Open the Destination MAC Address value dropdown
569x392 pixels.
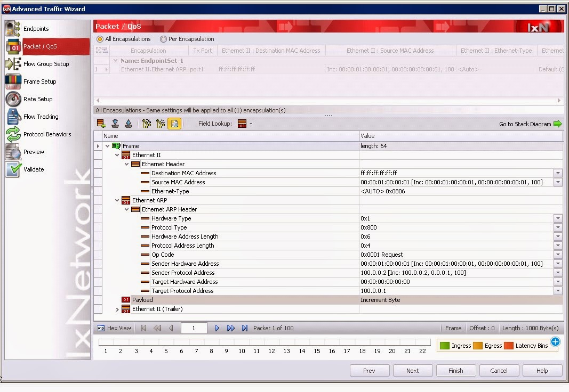point(558,173)
